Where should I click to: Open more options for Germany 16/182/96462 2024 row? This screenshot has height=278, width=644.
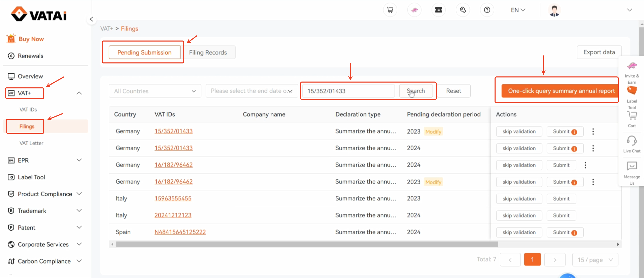(585, 165)
